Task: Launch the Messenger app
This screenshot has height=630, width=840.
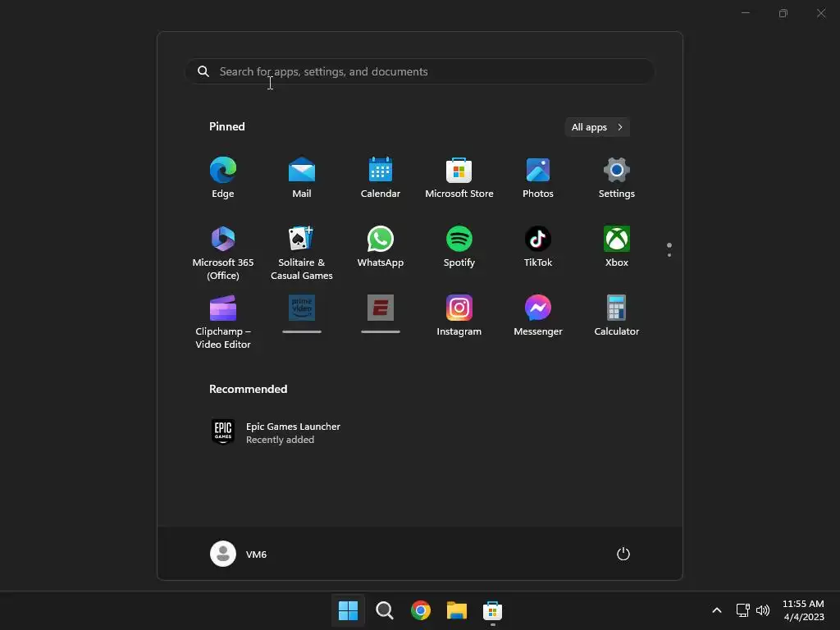Action: 538,315
